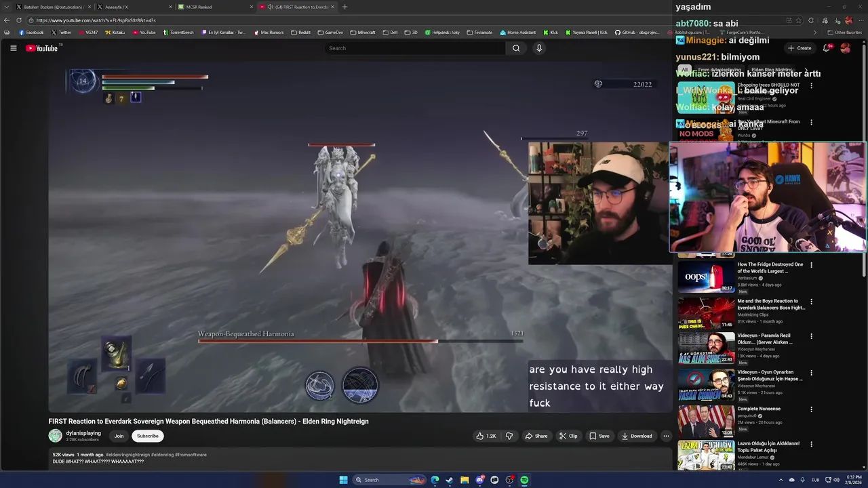The height and width of the screenshot is (488, 868).
Task: Click the Join membership button
Action: point(119,436)
